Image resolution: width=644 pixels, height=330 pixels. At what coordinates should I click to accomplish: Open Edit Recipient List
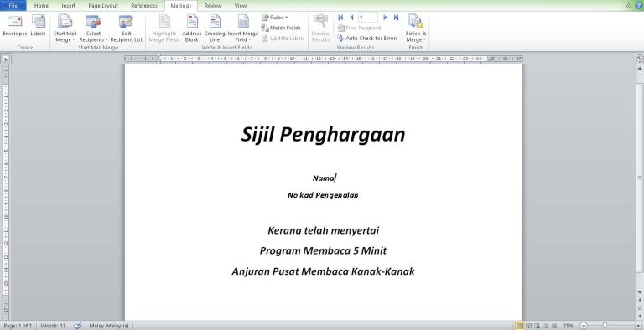[x=126, y=28]
